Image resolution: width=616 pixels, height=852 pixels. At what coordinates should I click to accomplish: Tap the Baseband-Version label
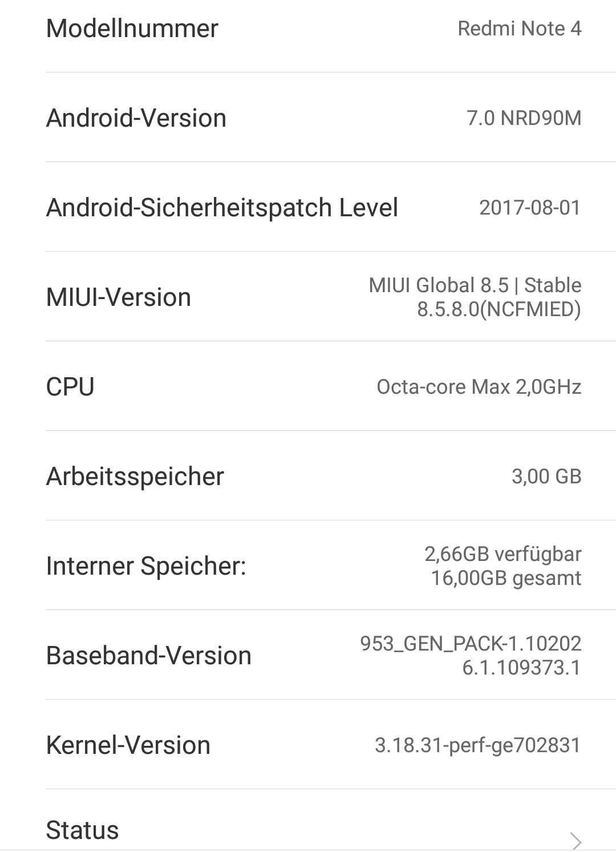coord(148,656)
